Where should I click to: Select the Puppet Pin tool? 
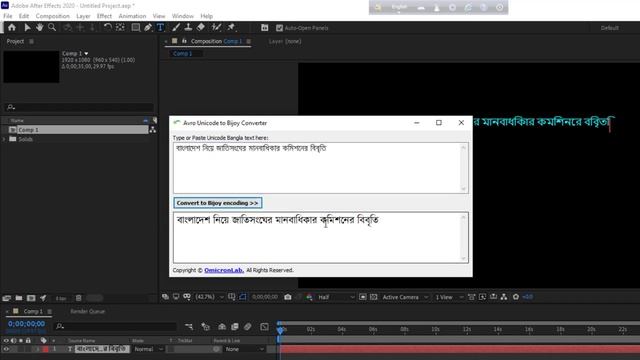point(231,27)
